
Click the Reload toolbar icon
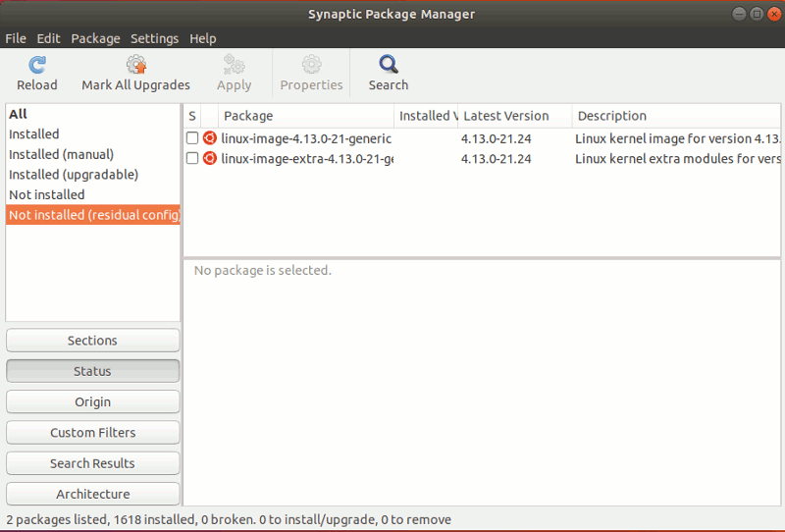[37, 65]
